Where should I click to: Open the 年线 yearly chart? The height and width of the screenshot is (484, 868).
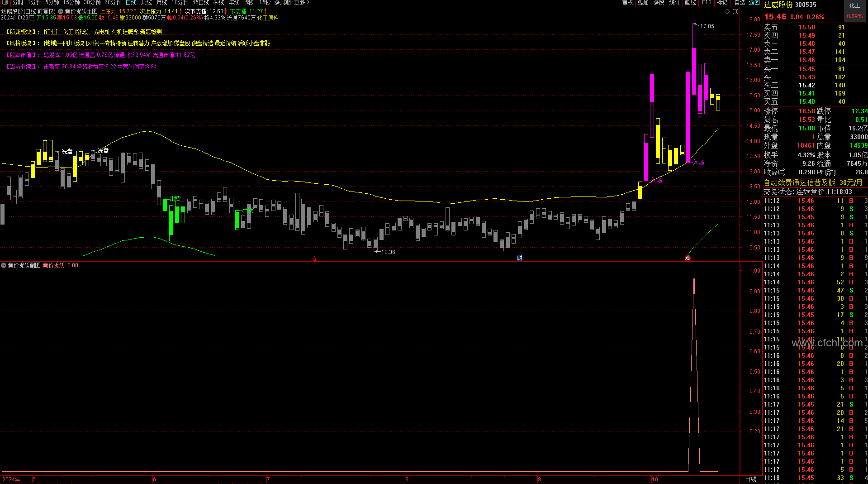pyautogui.click(x=234, y=3)
